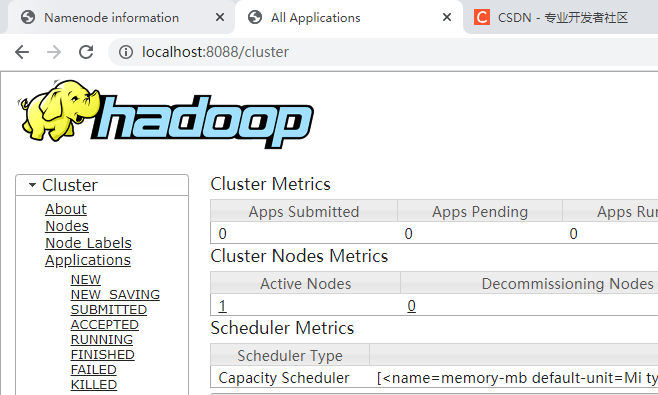Reload the page with the refresh icon
658x395 pixels.
click(x=86, y=52)
